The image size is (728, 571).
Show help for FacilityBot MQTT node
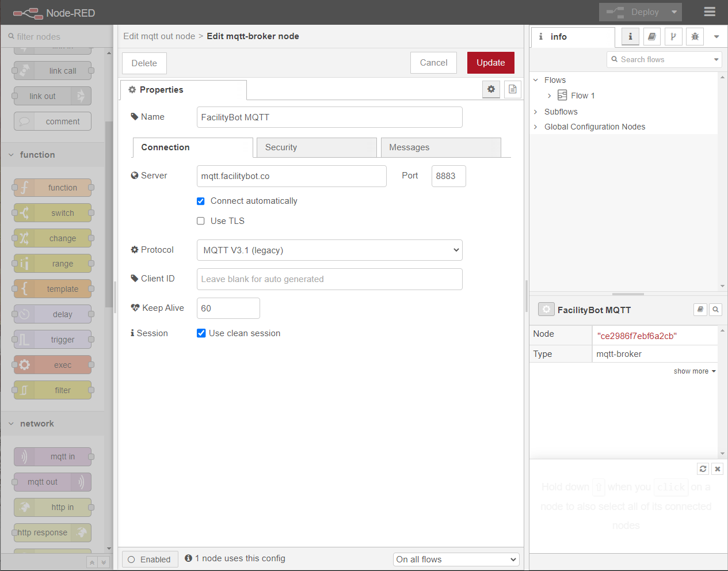point(700,310)
